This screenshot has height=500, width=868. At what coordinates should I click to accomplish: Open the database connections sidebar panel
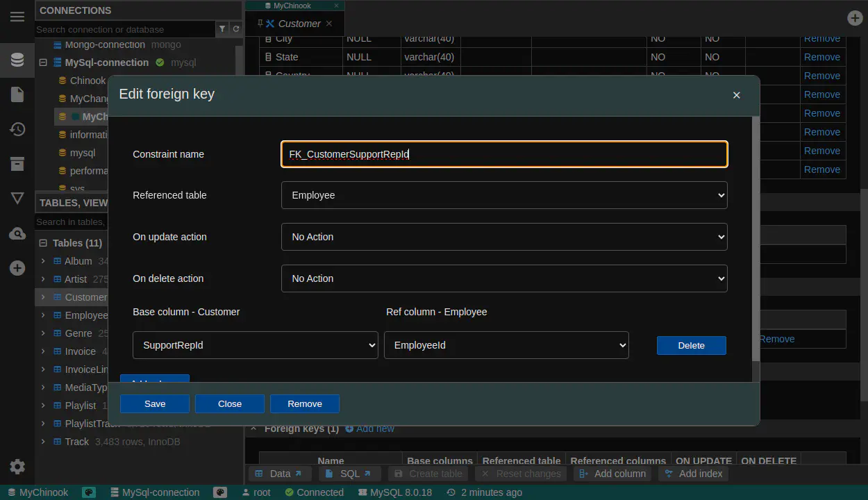(x=17, y=60)
